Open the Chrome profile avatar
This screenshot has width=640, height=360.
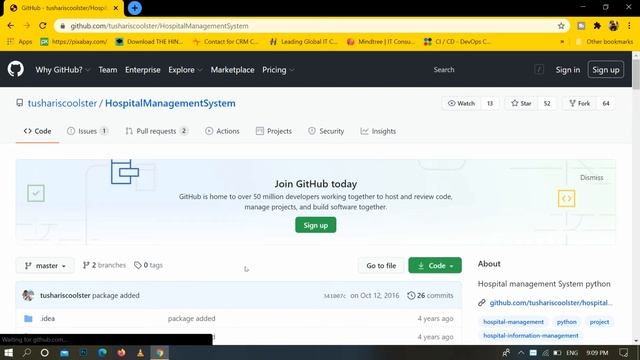tap(613, 26)
